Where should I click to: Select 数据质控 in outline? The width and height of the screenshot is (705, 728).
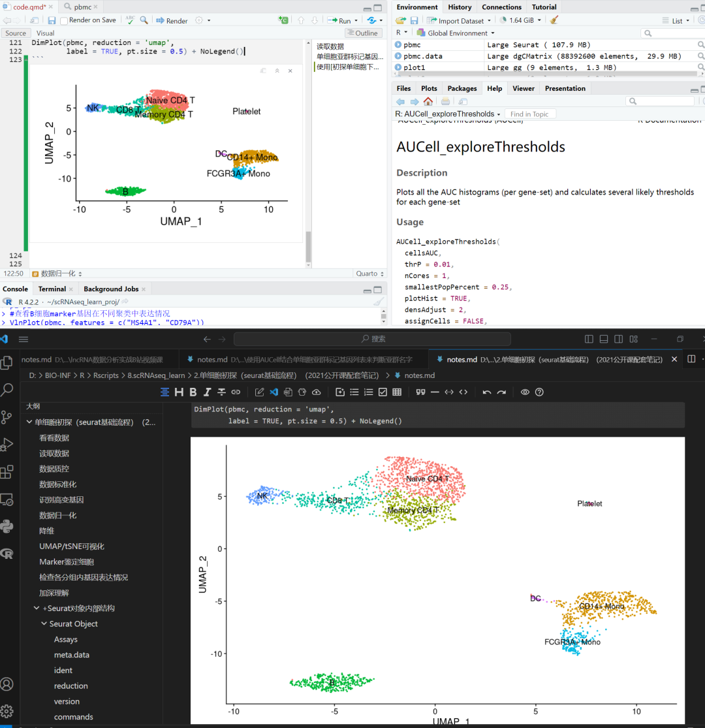pos(54,469)
